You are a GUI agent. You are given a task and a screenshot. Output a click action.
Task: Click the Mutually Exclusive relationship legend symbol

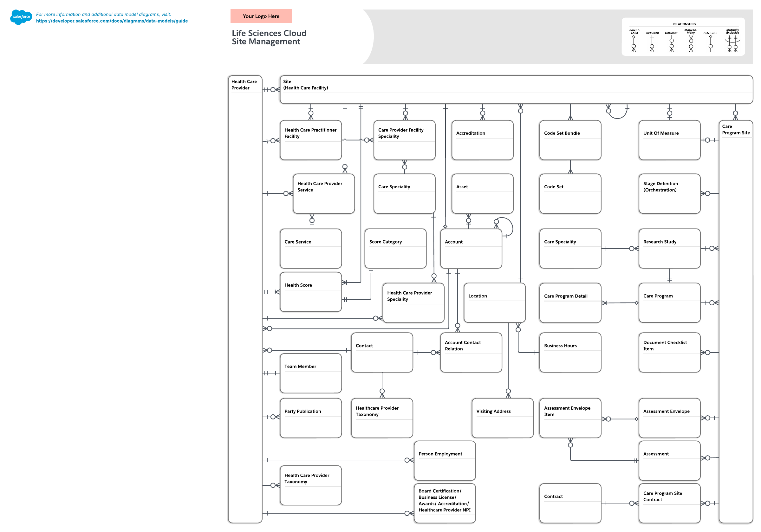(x=732, y=43)
